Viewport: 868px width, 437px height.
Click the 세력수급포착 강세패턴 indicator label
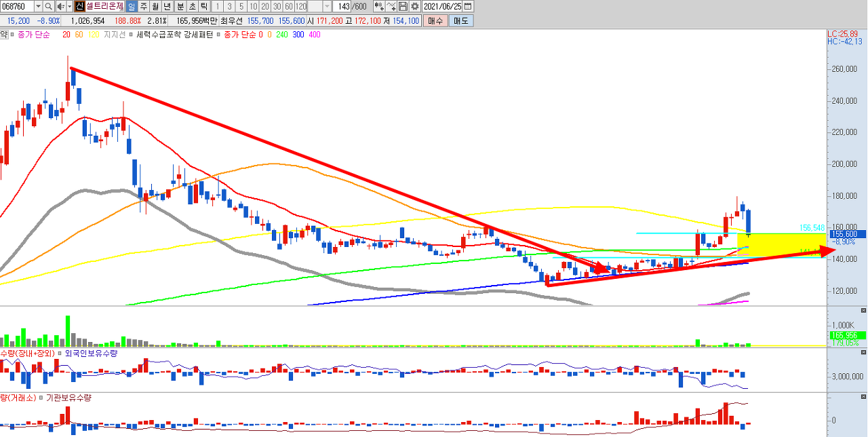pos(175,34)
